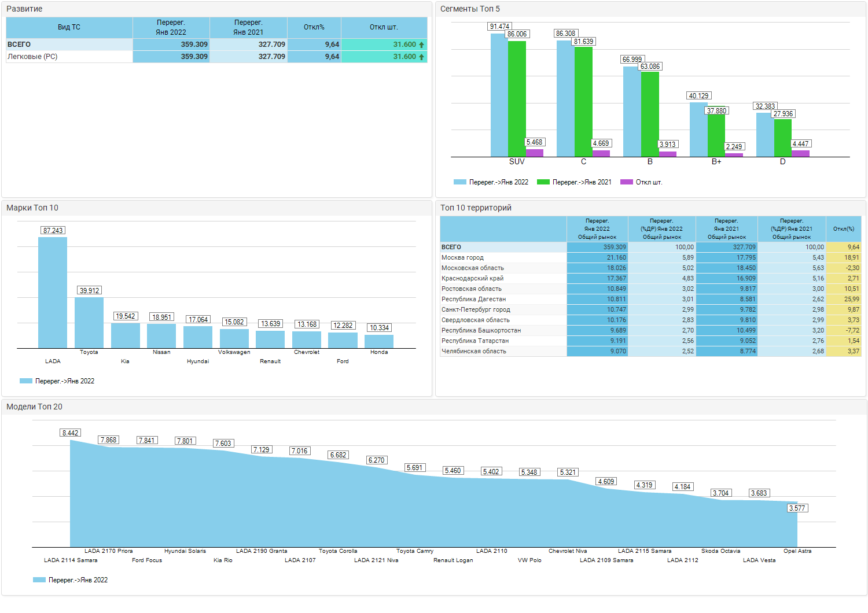The image size is (868, 613).
Task: Click the Марки Топ 10 panel title
Action: 32,208
